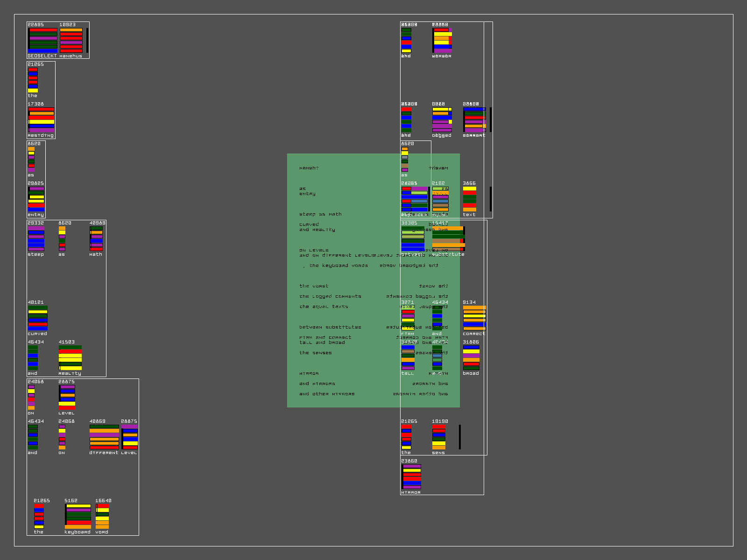The width and height of the screenshot is (747, 560).
Task: Click the sens block numbered 19190
Action: 439,437
